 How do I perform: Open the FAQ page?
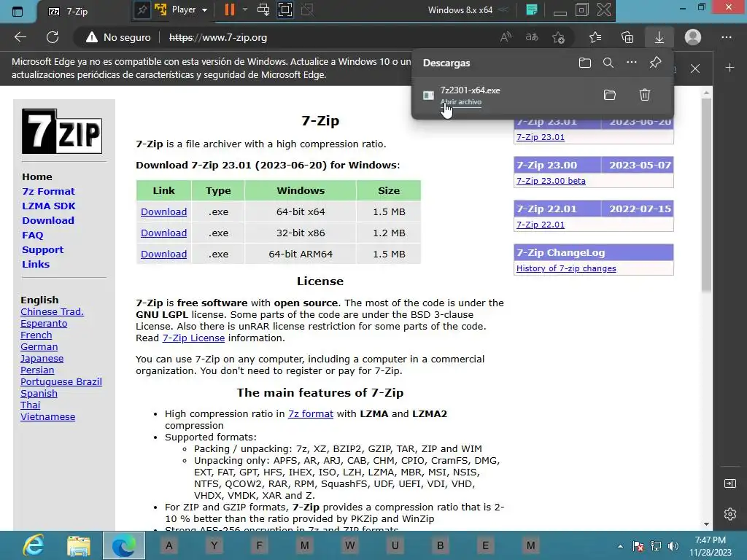(x=32, y=236)
